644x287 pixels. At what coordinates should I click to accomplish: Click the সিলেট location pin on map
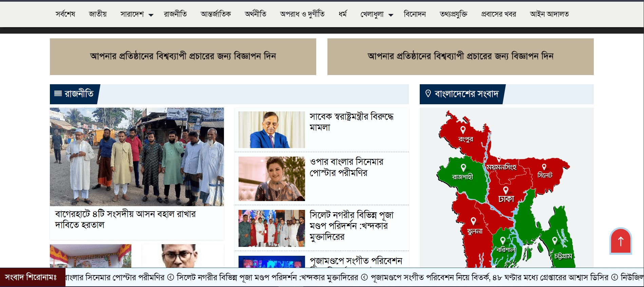544,167
